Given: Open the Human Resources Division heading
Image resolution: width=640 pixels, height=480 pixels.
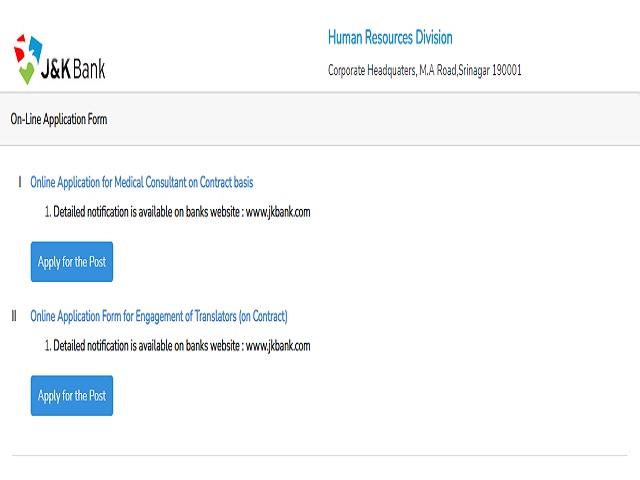Looking at the screenshot, I should 390,38.
